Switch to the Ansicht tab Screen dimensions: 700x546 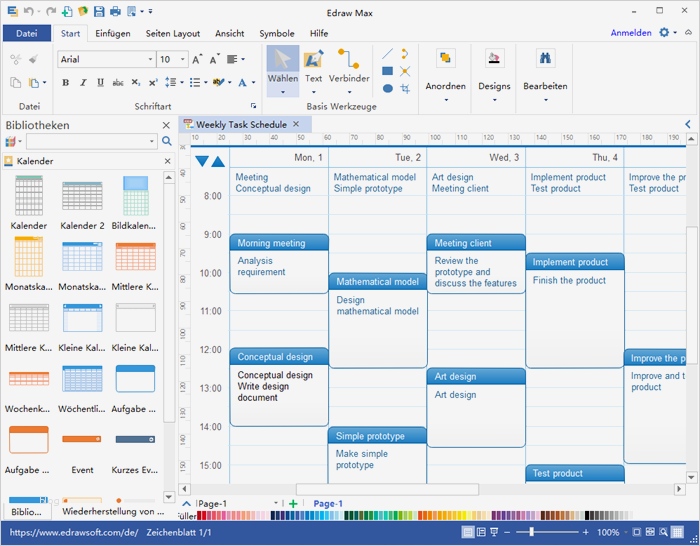[x=229, y=33]
